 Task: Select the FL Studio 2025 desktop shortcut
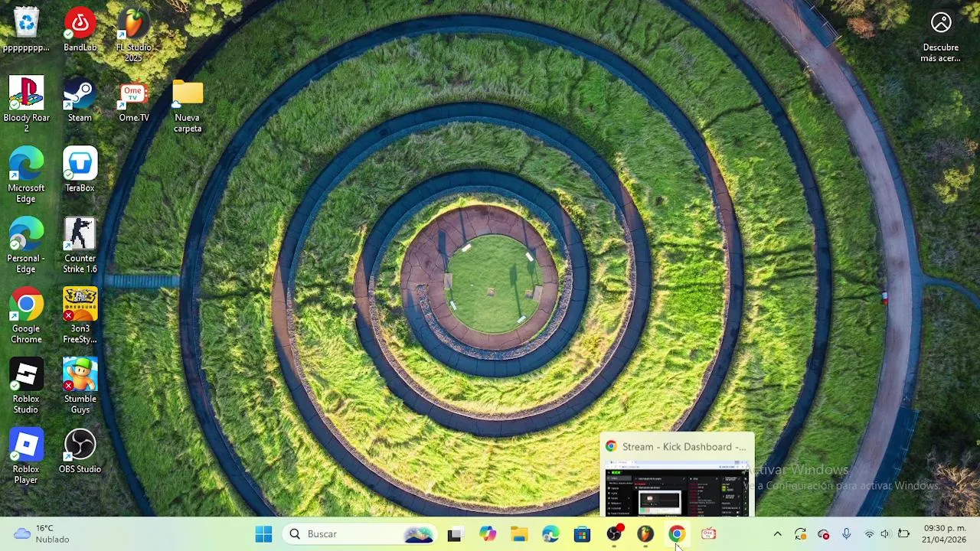pos(133,34)
